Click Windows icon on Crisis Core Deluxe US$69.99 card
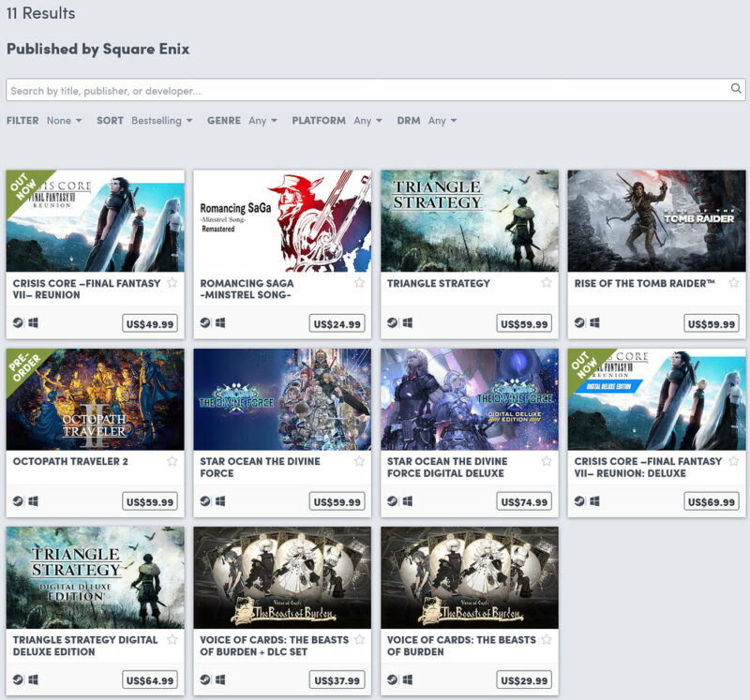 (594, 501)
